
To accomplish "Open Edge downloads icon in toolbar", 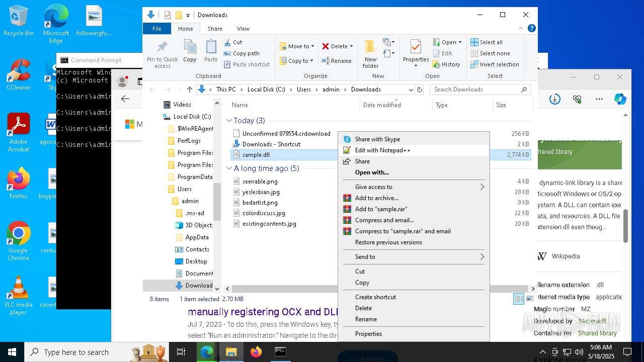I will 555,99.
